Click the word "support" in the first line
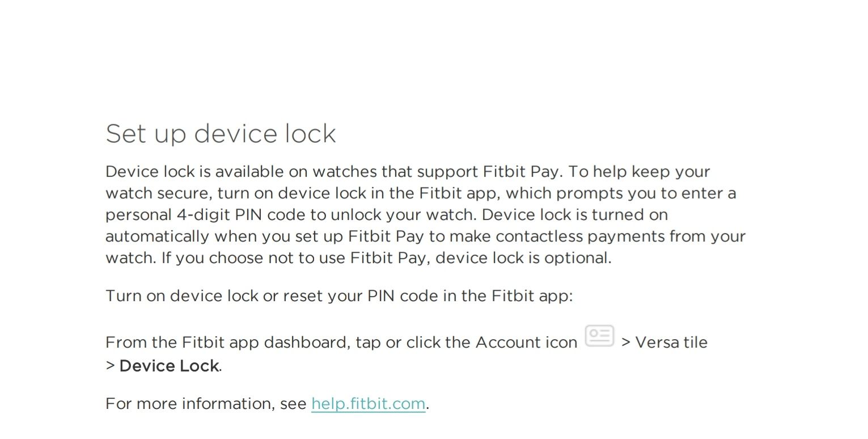 [x=447, y=172]
